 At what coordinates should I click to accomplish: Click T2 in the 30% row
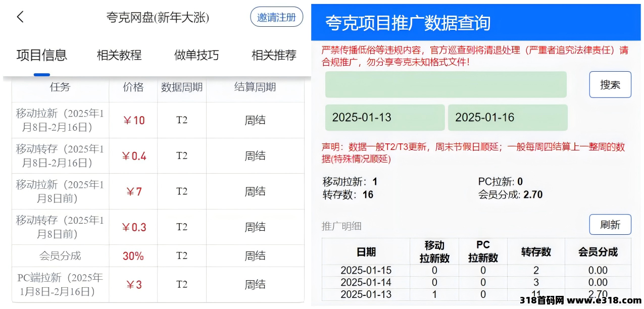point(182,256)
